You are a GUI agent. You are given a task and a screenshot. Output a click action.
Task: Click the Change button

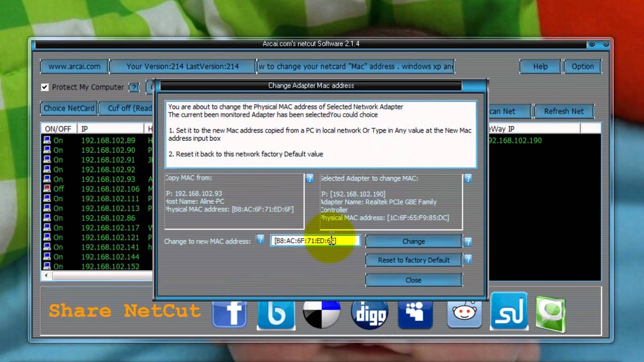tap(414, 241)
